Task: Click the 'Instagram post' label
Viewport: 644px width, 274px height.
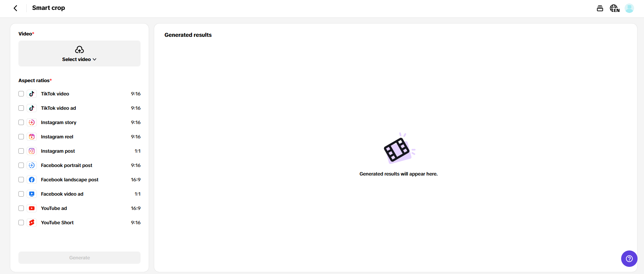Action: [x=58, y=151]
